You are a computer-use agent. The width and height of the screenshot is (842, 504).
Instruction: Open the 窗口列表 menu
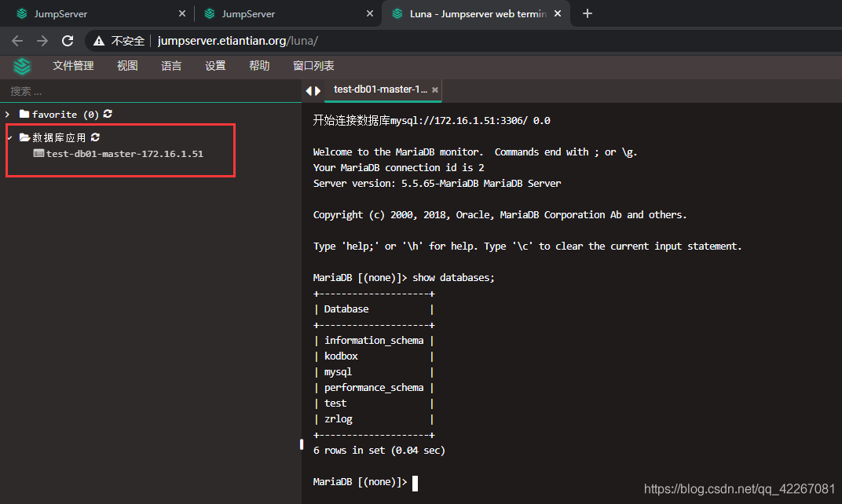(313, 66)
